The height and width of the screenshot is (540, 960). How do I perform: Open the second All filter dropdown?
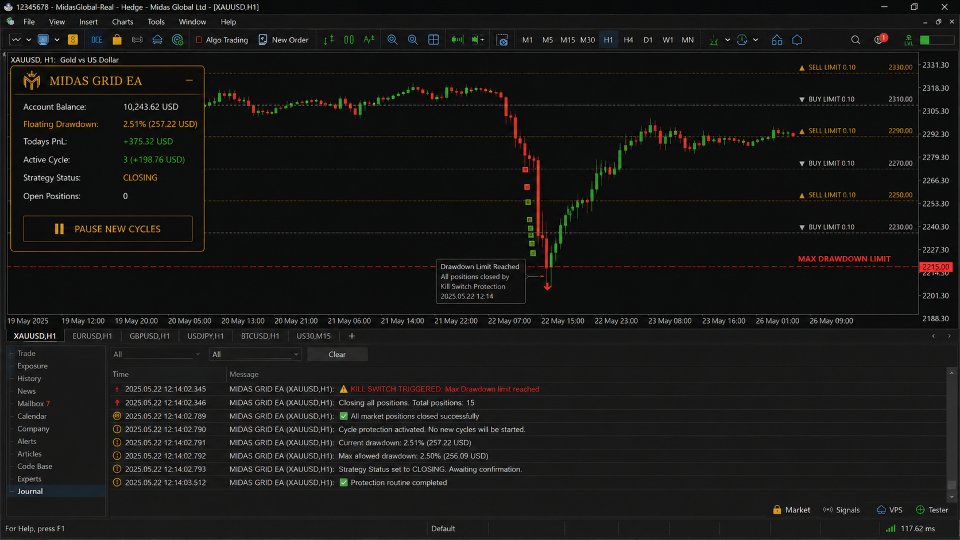(255, 354)
